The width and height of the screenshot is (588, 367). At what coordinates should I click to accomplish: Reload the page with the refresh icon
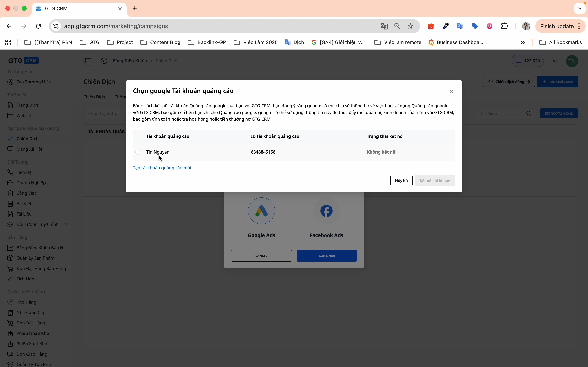(39, 26)
